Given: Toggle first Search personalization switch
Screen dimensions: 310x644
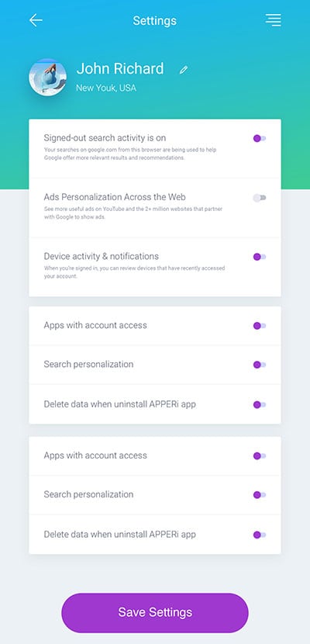Looking at the screenshot, I should click(x=260, y=365).
